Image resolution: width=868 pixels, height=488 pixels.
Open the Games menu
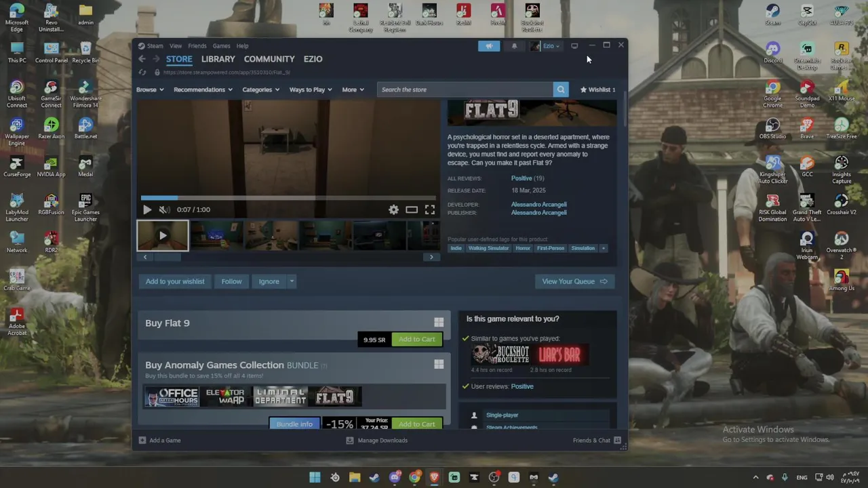pyautogui.click(x=222, y=46)
